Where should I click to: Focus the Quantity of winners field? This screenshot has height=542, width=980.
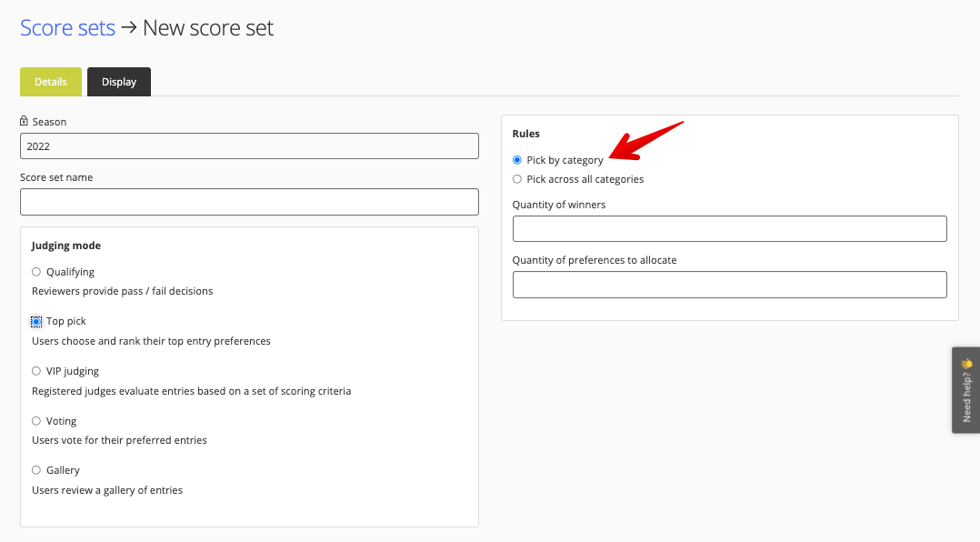pyautogui.click(x=729, y=229)
